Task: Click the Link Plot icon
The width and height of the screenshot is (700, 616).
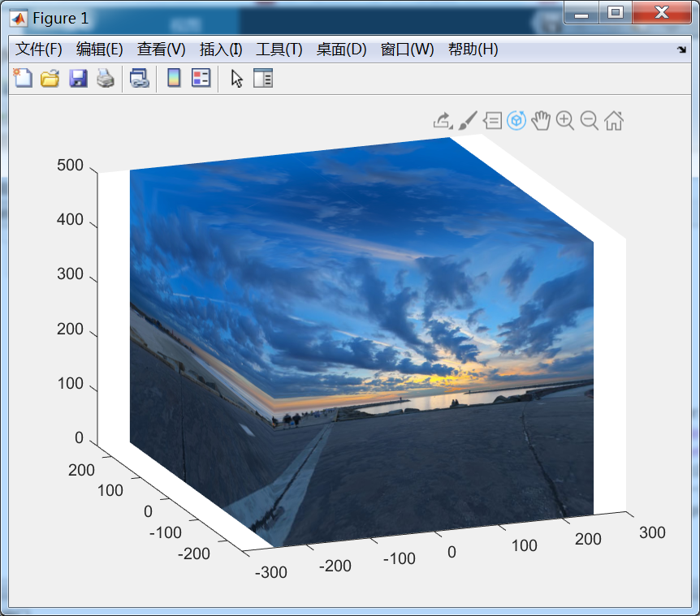Action: (x=140, y=78)
